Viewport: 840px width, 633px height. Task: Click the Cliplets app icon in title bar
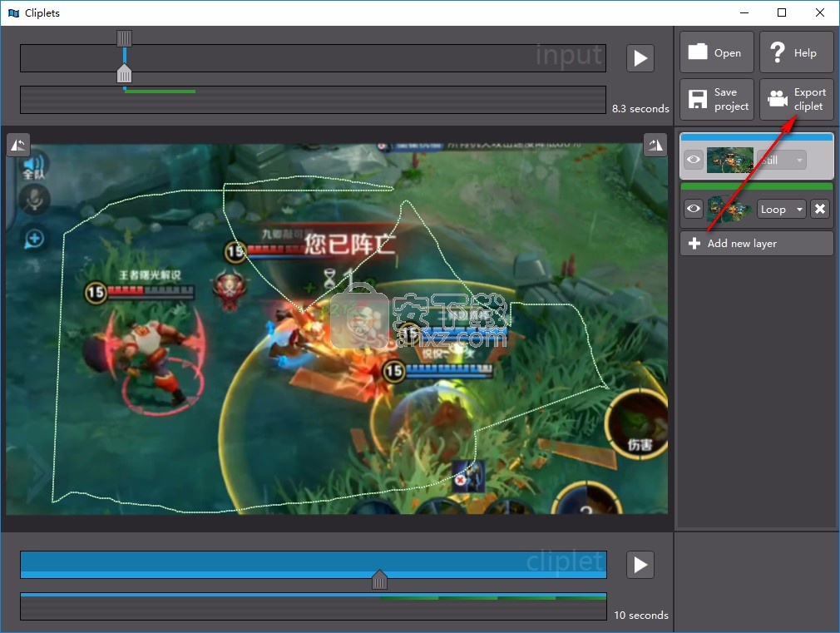click(x=14, y=12)
